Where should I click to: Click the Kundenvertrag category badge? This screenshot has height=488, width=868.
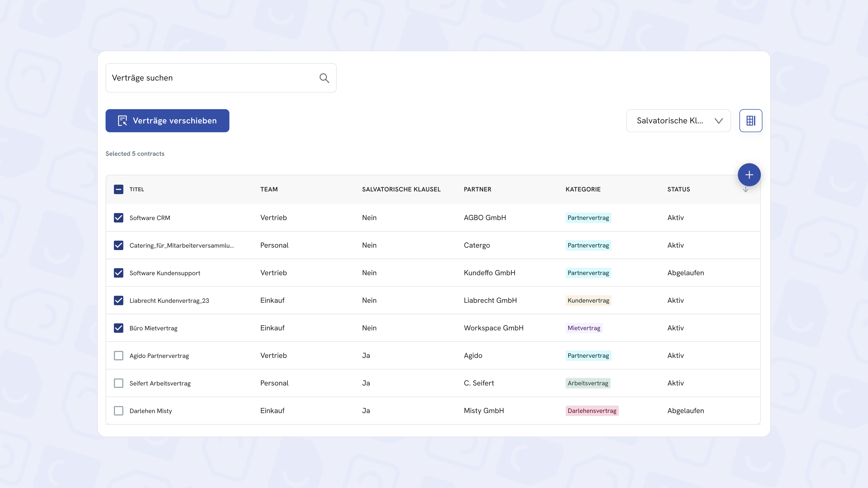[588, 300]
